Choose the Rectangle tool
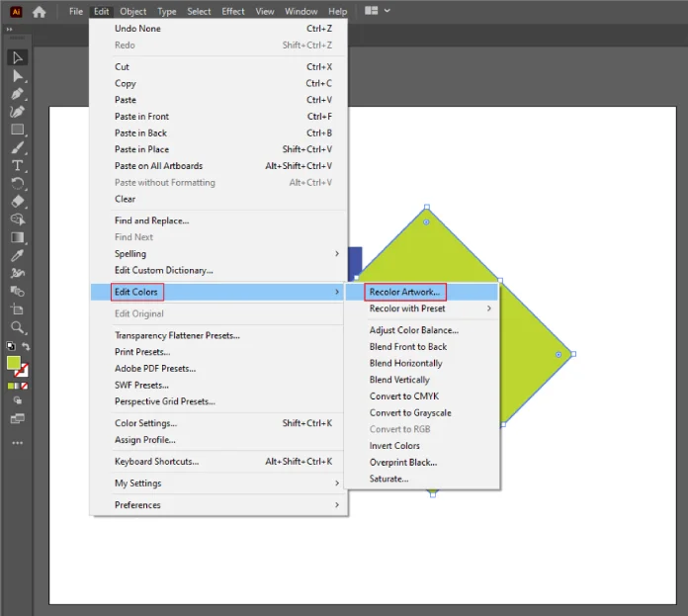 click(x=18, y=130)
